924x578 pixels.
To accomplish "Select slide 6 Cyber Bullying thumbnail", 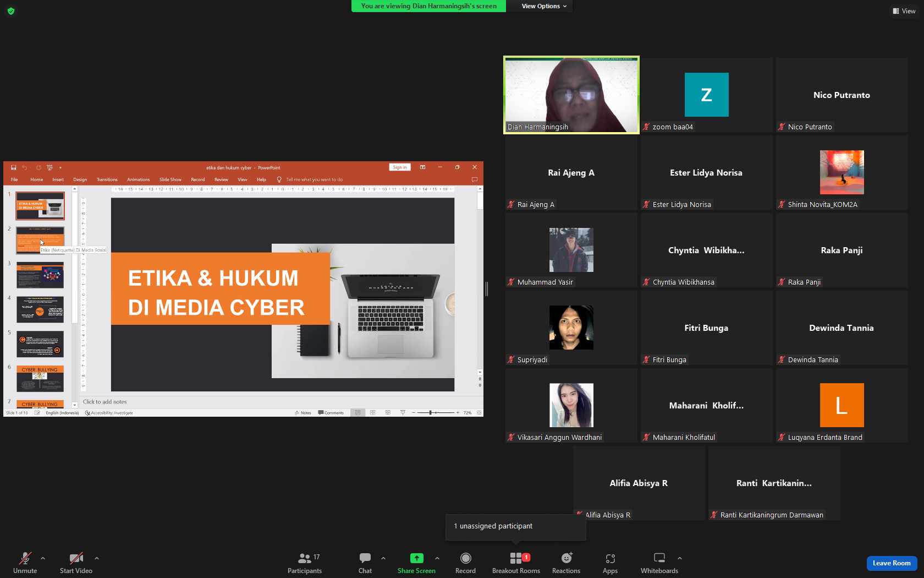I will click(40, 379).
